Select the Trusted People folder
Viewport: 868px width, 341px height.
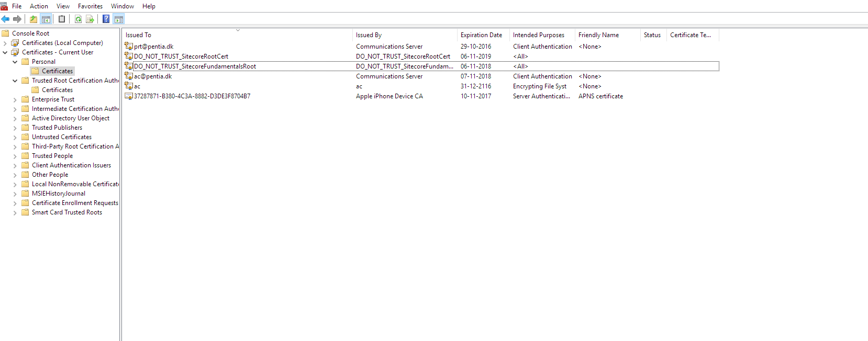click(52, 156)
